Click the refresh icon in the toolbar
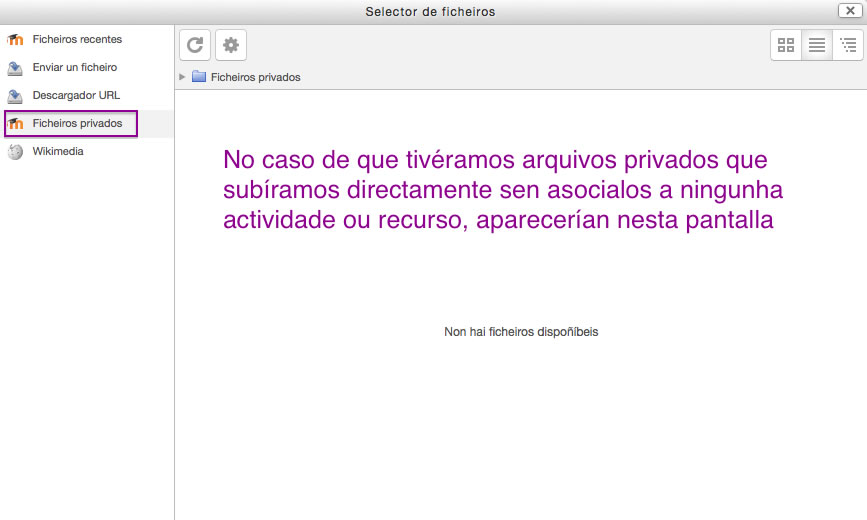 [x=195, y=45]
